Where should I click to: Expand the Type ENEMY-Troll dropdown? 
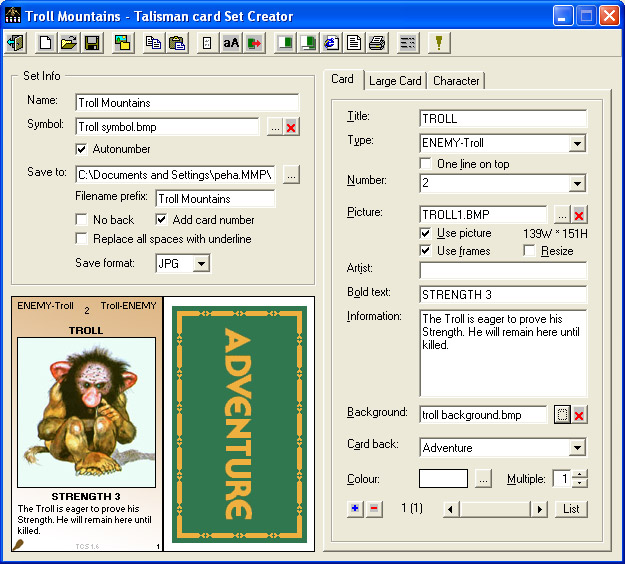point(577,143)
